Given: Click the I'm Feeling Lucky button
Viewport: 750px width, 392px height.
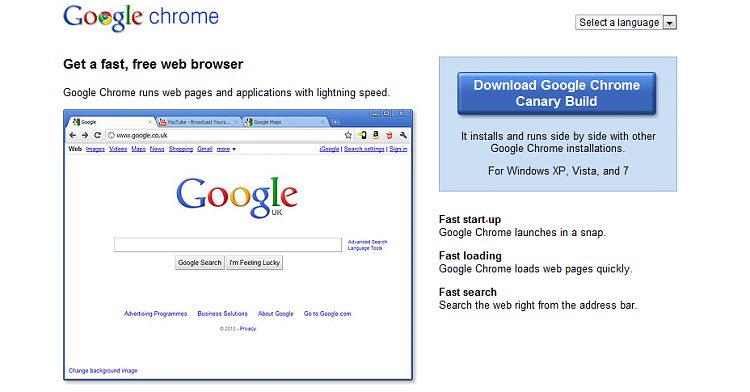Looking at the screenshot, I should coord(254,262).
